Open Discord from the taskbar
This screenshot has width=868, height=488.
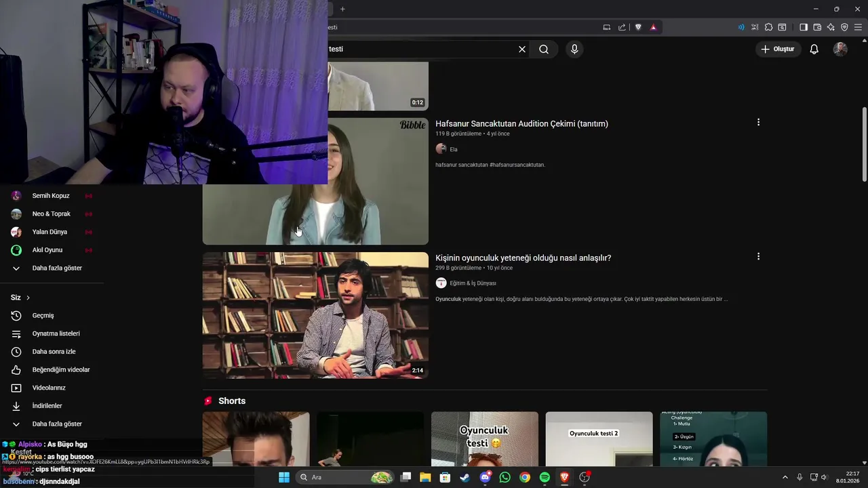(485, 477)
